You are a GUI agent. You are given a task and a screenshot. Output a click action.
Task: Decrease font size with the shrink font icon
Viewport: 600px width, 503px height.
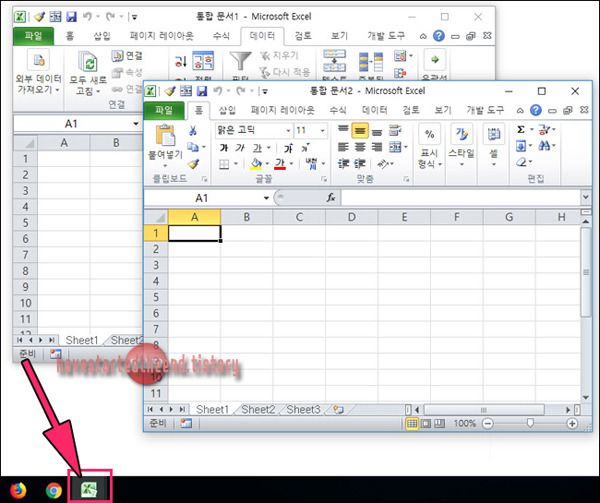click(x=305, y=148)
